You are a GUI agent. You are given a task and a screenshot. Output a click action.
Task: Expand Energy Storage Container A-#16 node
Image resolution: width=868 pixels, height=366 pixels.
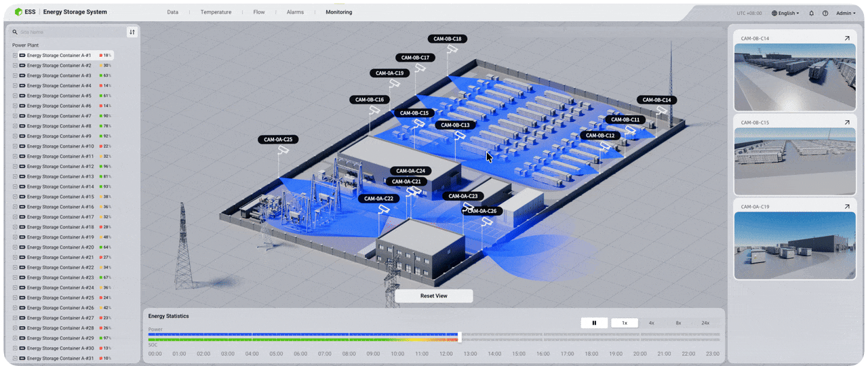(15, 207)
